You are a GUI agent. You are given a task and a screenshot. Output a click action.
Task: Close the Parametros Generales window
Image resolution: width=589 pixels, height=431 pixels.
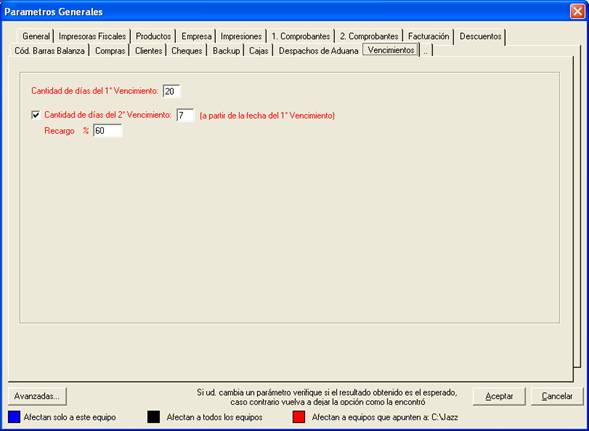(x=577, y=12)
